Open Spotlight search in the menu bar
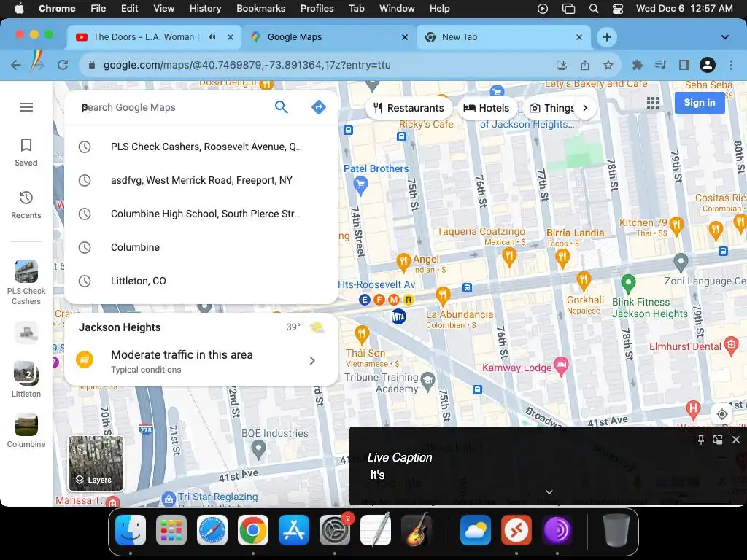Image resolution: width=747 pixels, height=560 pixels. point(594,9)
